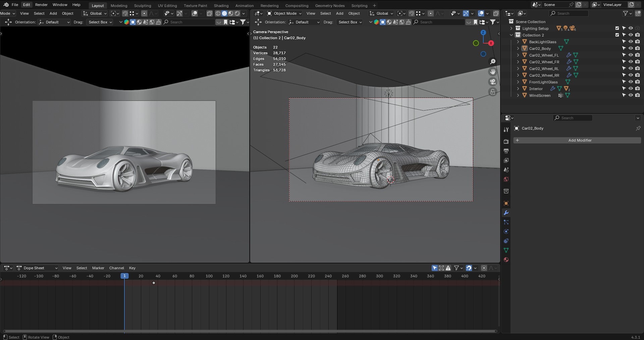Image resolution: width=644 pixels, height=340 pixels.
Task: Open the Collection properties tab
Action: (x=506, y=191)
